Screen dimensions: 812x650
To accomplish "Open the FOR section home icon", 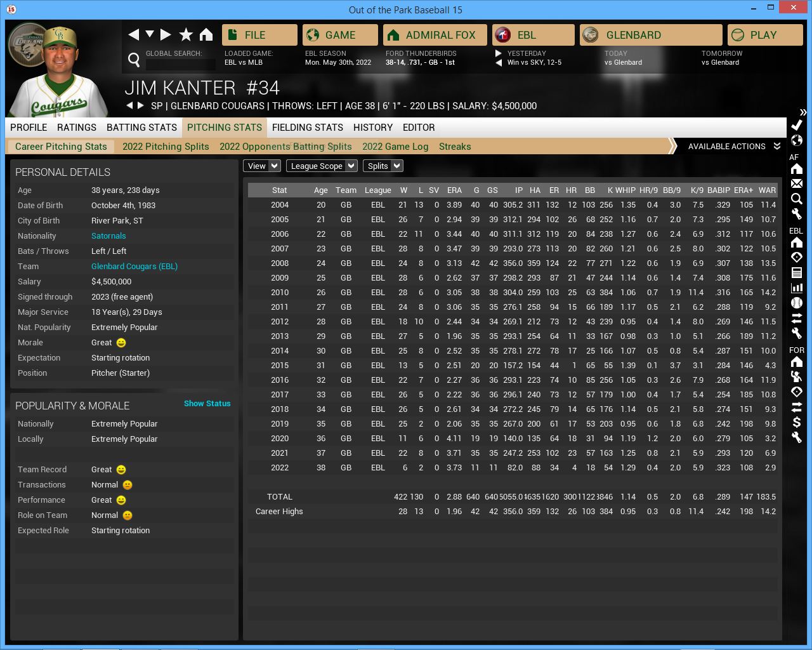I will (x=797, y=362).
